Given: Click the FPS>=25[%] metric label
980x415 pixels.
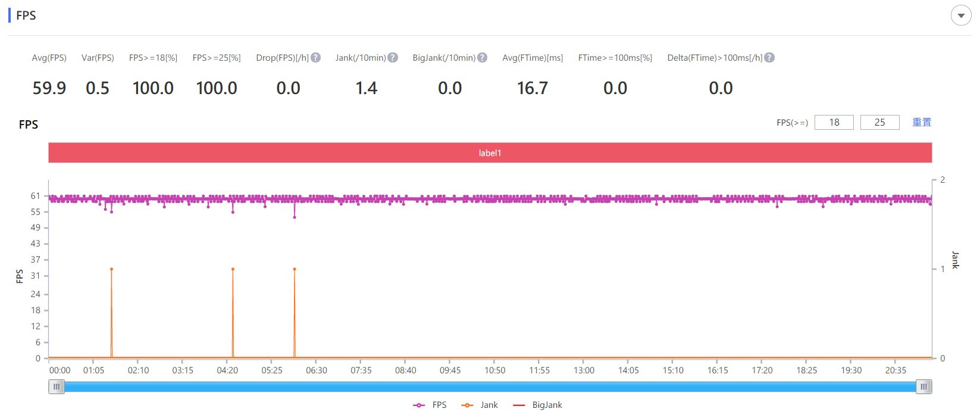Looking at the screenshot, I should 217,58.
